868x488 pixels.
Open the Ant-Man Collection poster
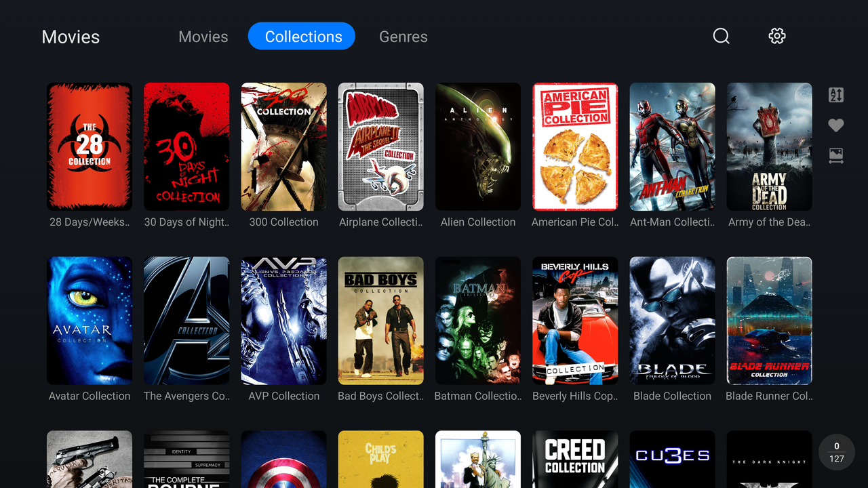click(x=673, y=146)
